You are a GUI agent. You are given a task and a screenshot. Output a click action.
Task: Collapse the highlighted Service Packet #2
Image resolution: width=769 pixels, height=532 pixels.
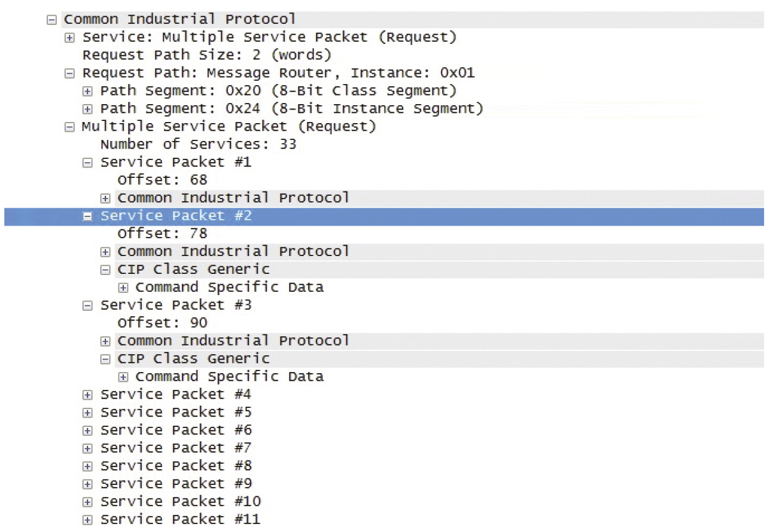pos(87,217)
